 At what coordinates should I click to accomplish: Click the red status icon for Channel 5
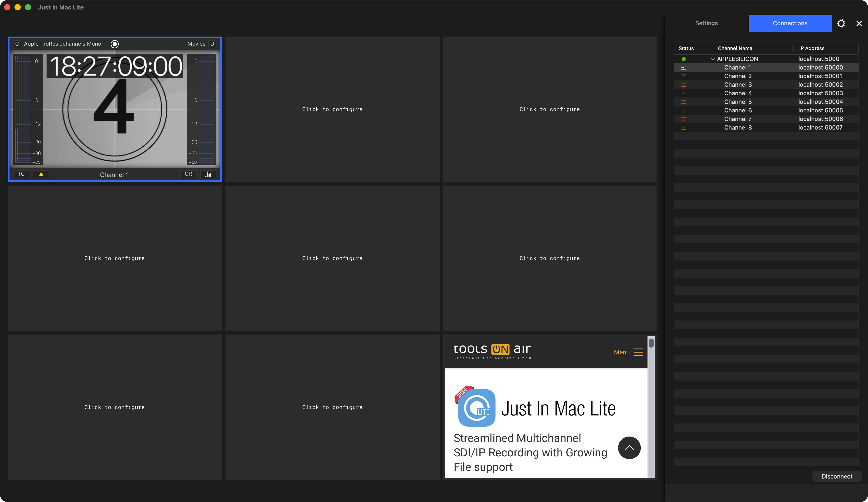[683, 102]
